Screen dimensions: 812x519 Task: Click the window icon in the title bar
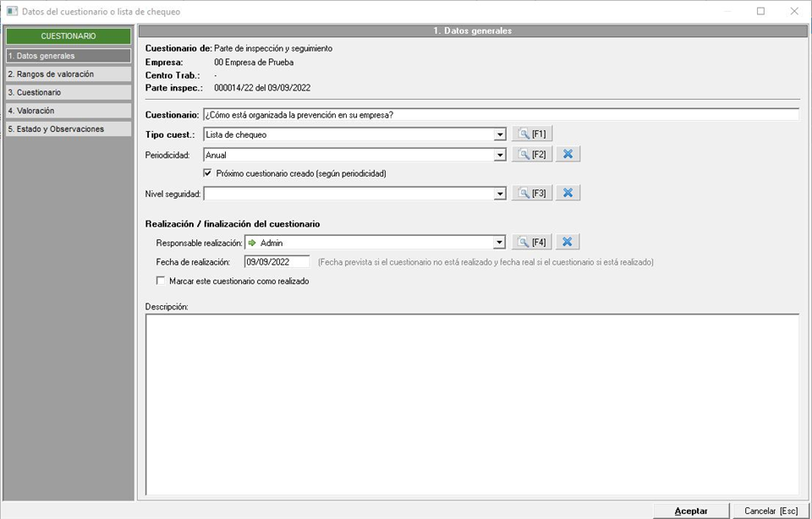12,11
